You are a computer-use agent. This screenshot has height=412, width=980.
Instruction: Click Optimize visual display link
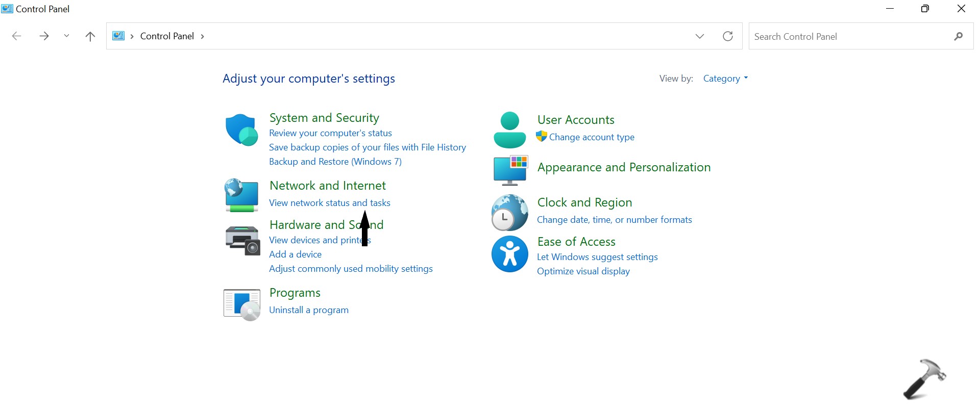coord(583,271)
